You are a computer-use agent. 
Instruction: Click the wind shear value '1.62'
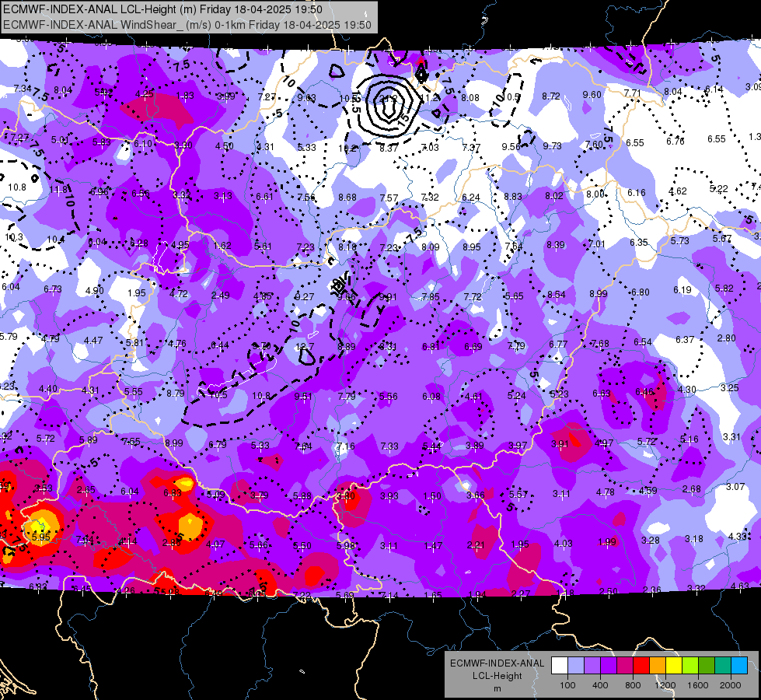coord(222,245)
